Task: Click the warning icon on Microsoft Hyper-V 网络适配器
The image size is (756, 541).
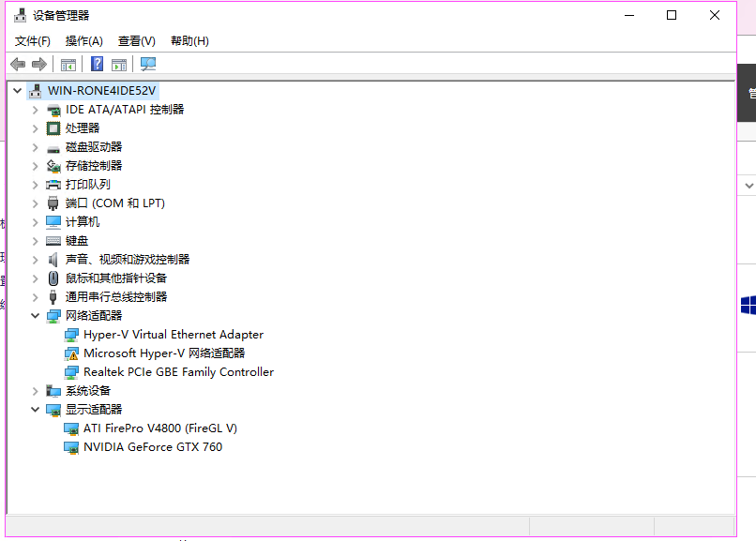Action: [71, 354]
